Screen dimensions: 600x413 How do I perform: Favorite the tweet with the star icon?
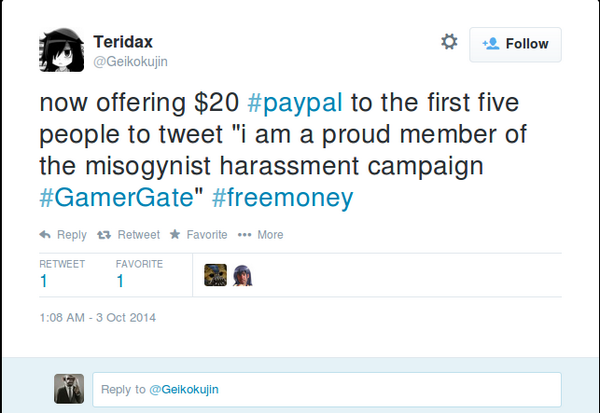pos(201,235)
